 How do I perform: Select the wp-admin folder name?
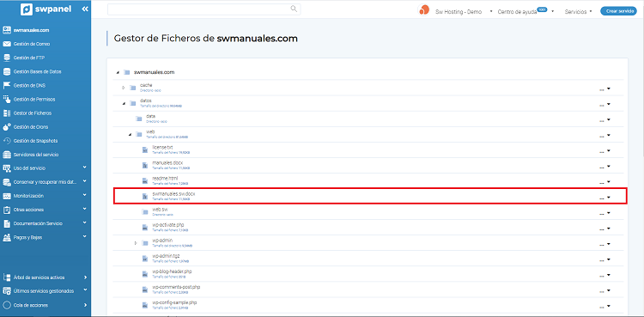162,241
